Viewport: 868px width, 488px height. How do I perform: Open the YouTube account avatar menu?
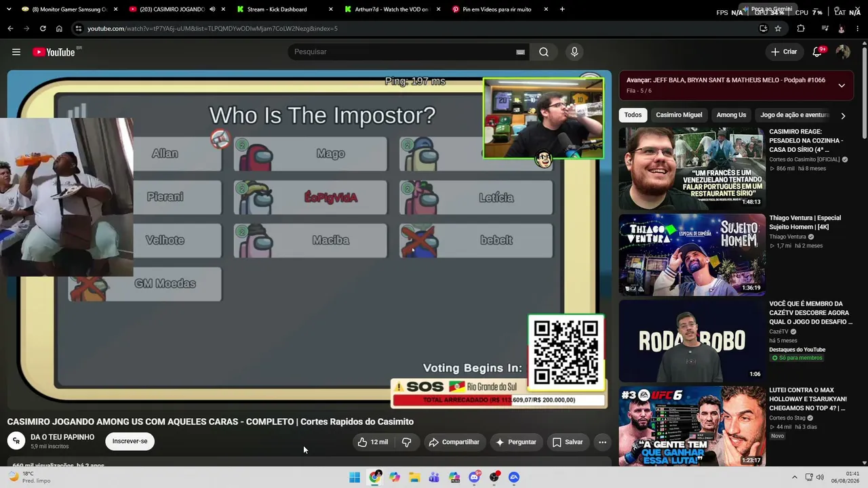coord(843,52)
